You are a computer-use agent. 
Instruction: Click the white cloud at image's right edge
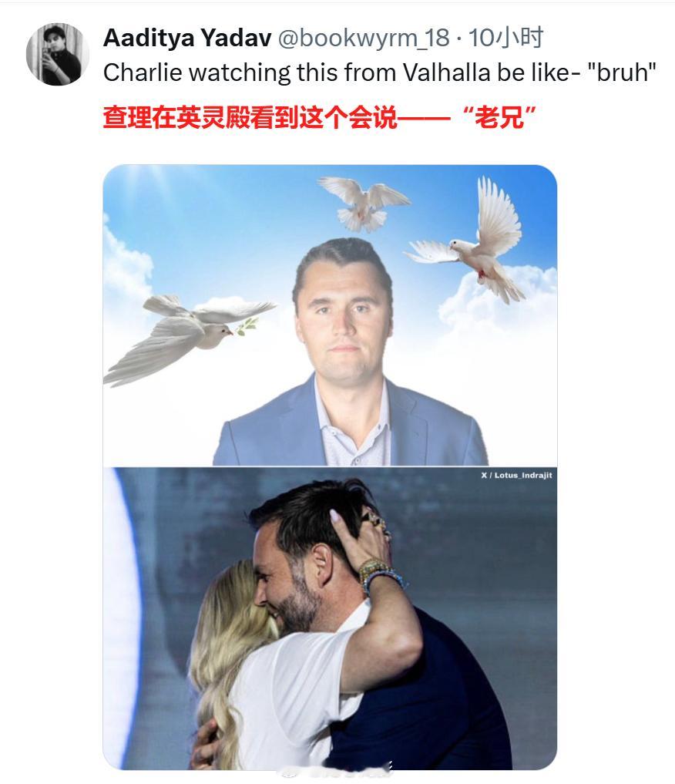[499, 300]
